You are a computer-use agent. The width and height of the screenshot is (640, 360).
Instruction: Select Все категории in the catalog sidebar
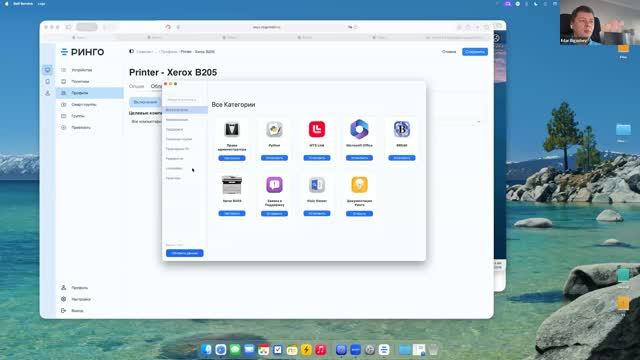tap(185, 110)
